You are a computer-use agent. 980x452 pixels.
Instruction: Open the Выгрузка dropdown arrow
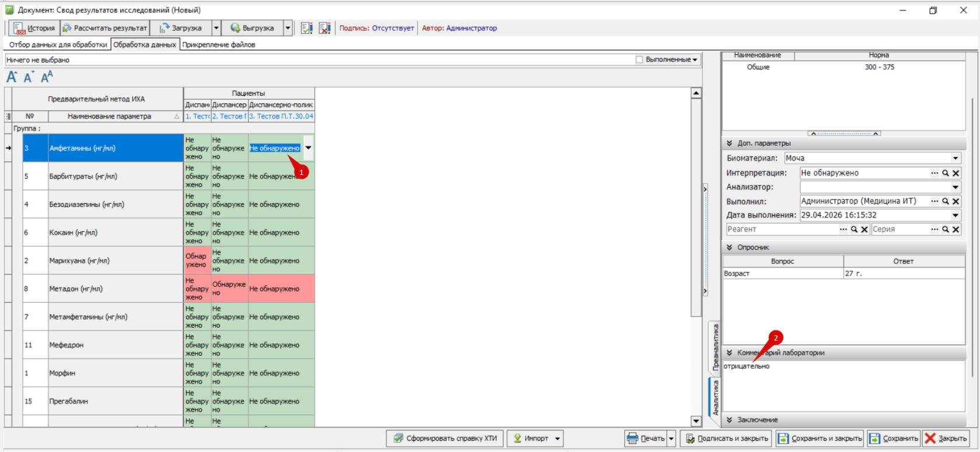click(288, 28)
